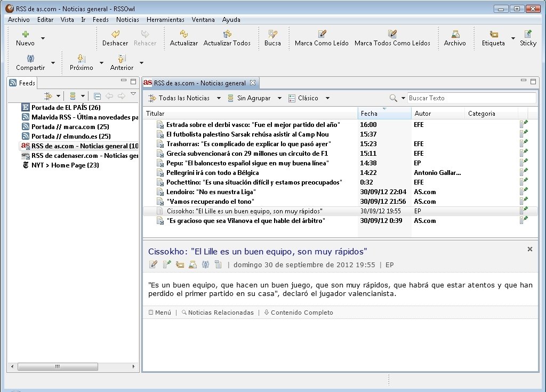This screenshot has height=392, width=546.
Task: Open the Herramientas menu
Action: 165,20
